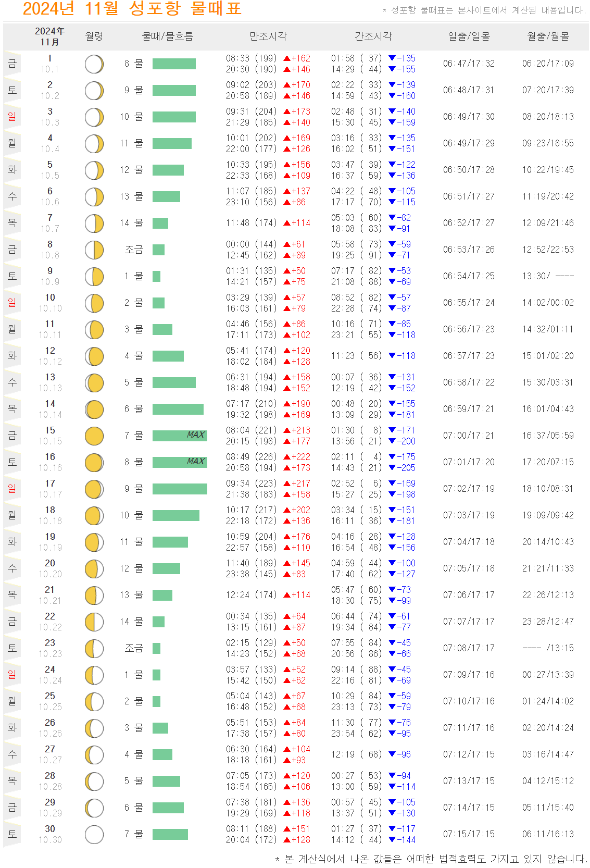Click the moonrise/moonset value 06:20/17:09

tap(548, 64)
